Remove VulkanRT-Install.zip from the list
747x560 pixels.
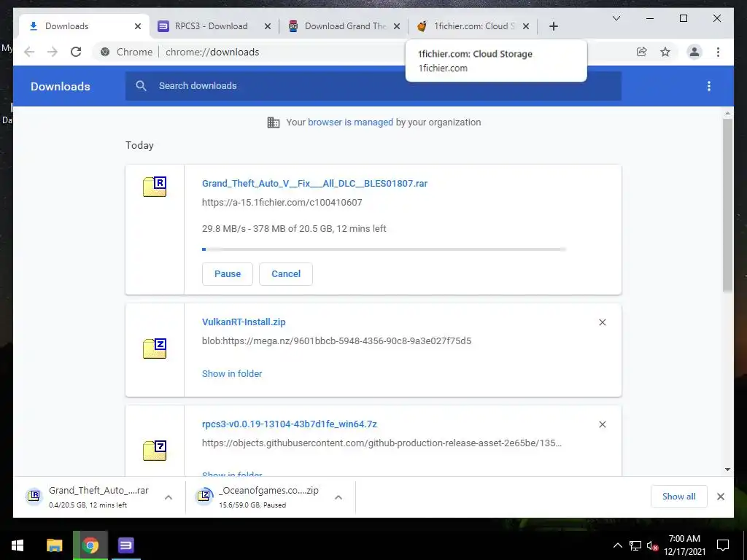coord(602,322)
